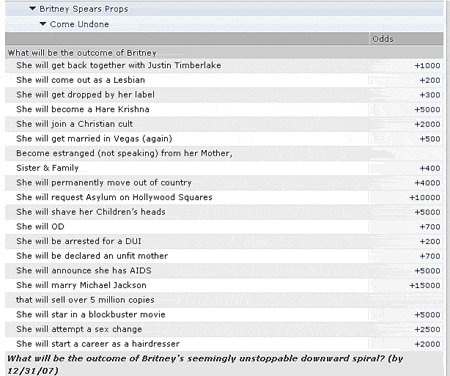Pick +5000 odds for shaving Children's heads
The height and width of the screenshot is (376, 450).
click(427, 212)
